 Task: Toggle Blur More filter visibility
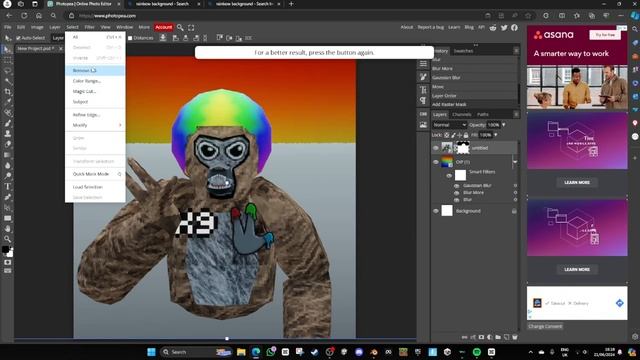click(456, 193)
